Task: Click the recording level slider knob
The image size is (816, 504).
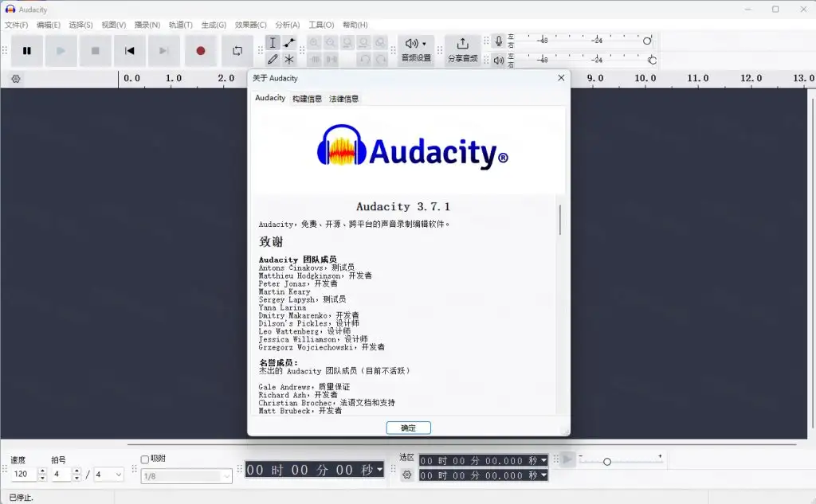Action: [647, 41]
